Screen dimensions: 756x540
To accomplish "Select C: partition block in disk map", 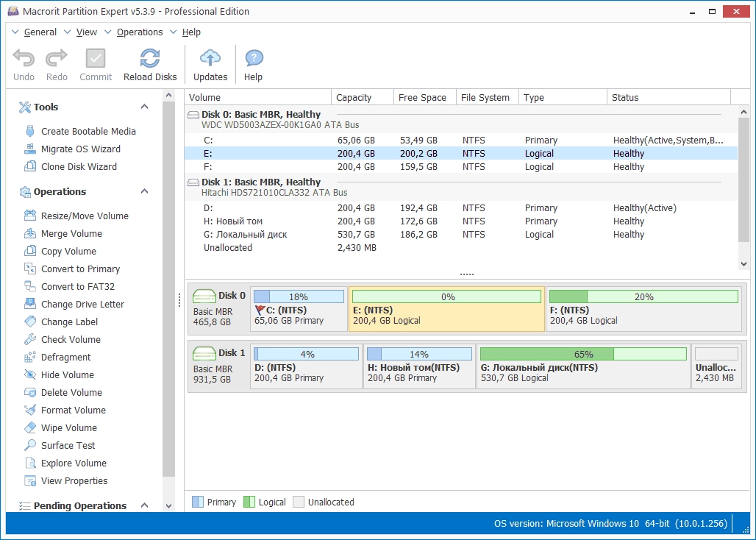I will [299, 309].
